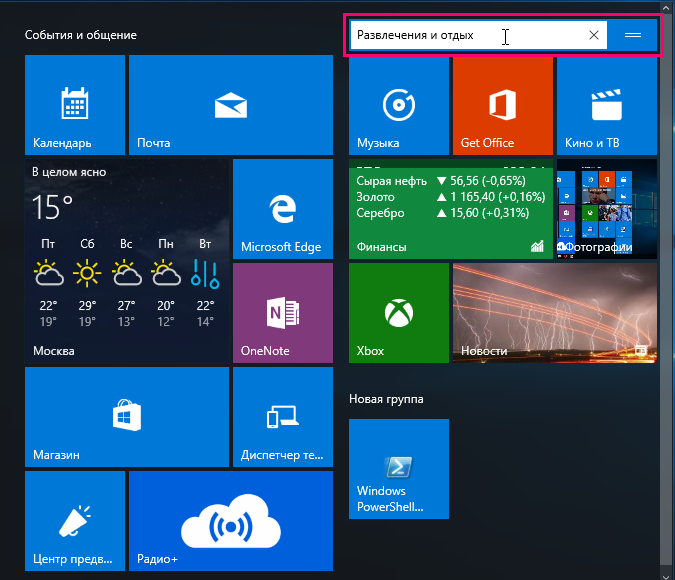Click the group drag handle icon
Screen dimensions: 675x580
tap(632, 35)
